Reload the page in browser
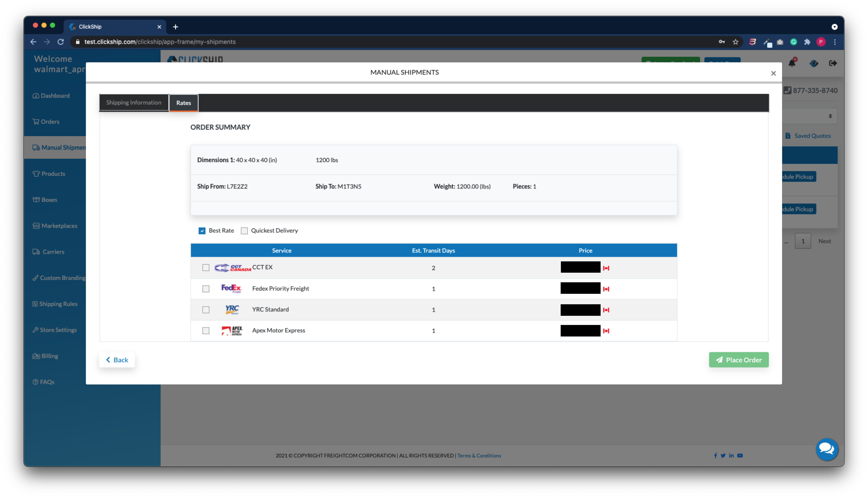This screenshot has width=868, height=498. [61, 42]
